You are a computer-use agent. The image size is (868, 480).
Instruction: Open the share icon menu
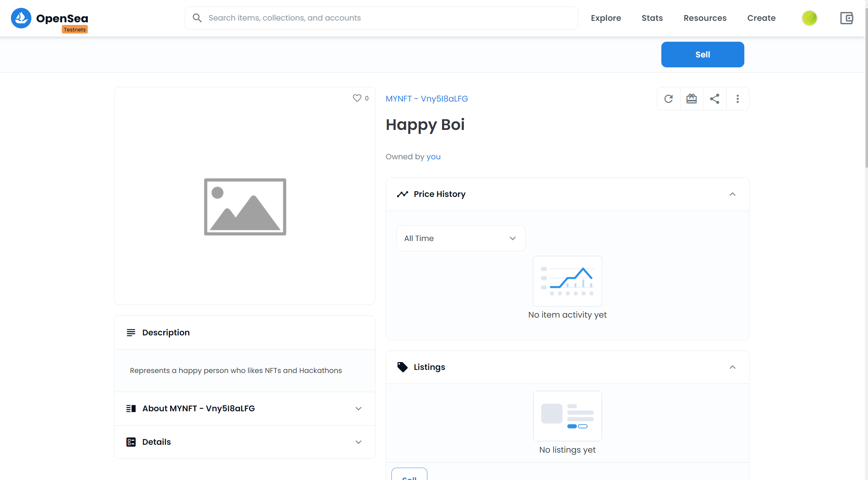(x=715, y=99)
